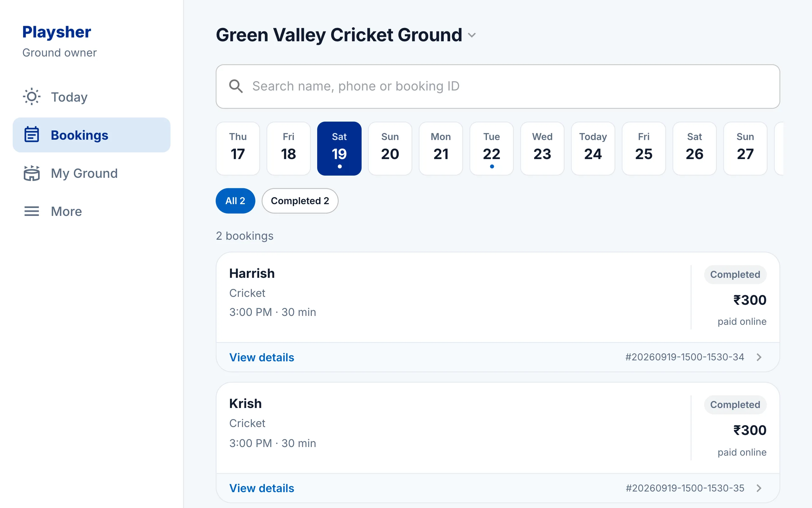Click View details for Harrish booking
The width and height of the screenshot is (812, 508).
261,357
